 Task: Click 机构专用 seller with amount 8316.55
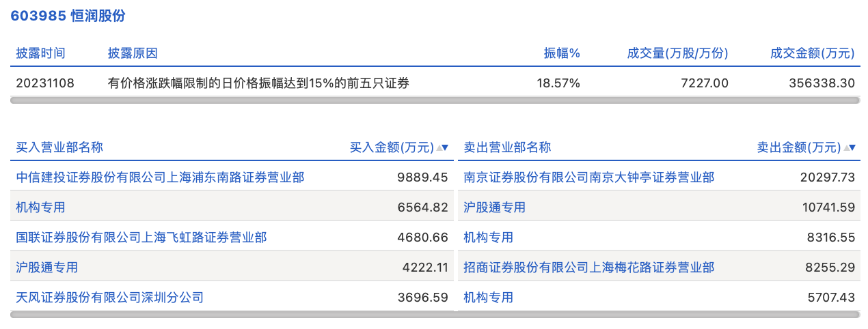click(488, 238)
